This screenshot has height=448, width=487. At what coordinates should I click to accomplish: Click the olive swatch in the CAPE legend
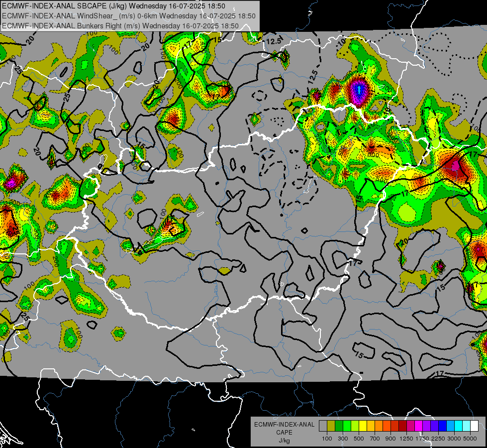tap(331, 426)
